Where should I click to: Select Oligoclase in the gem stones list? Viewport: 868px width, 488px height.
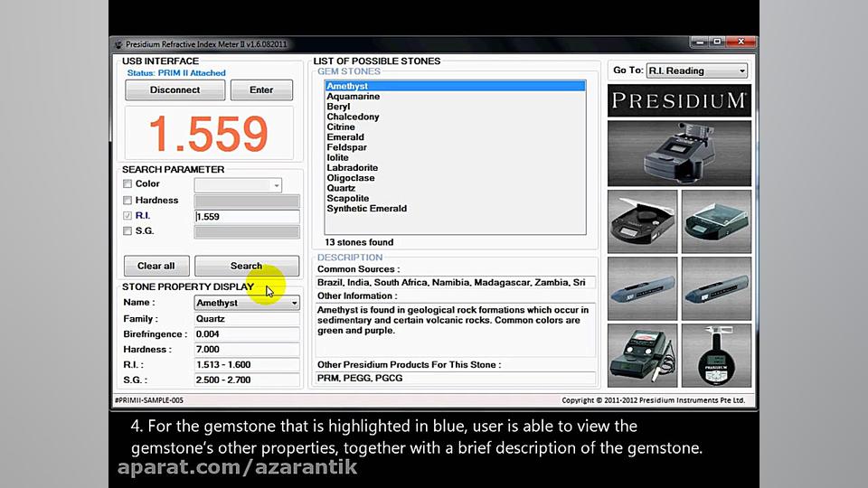click(455, 178)
